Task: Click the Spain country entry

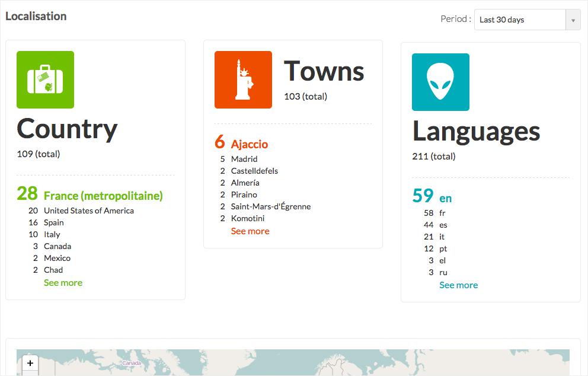Action: pyautogui.click(x=53, y=222)
